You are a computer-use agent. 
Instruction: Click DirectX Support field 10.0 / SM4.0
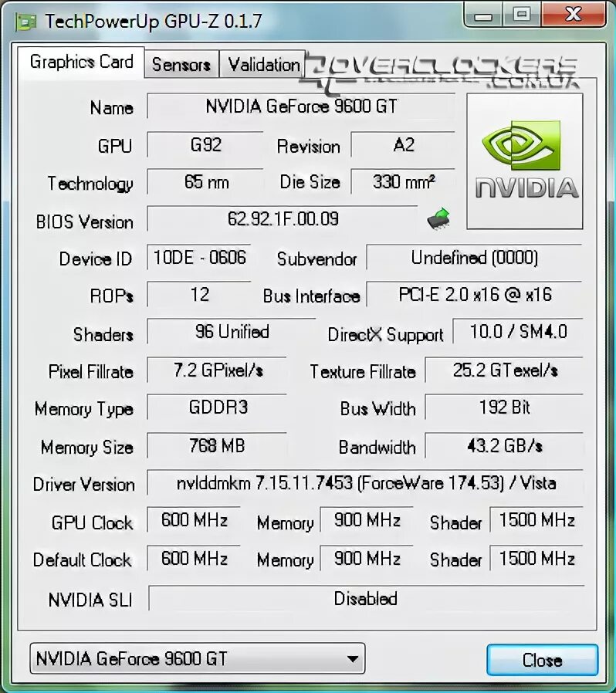click(x=518, y=332)
